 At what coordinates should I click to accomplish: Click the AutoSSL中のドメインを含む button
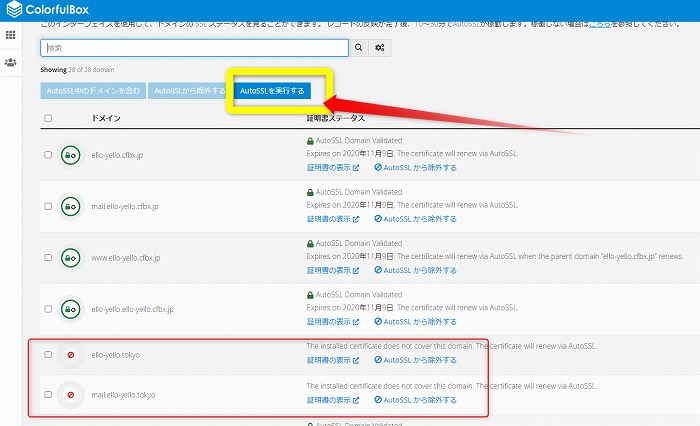[92, 91]
